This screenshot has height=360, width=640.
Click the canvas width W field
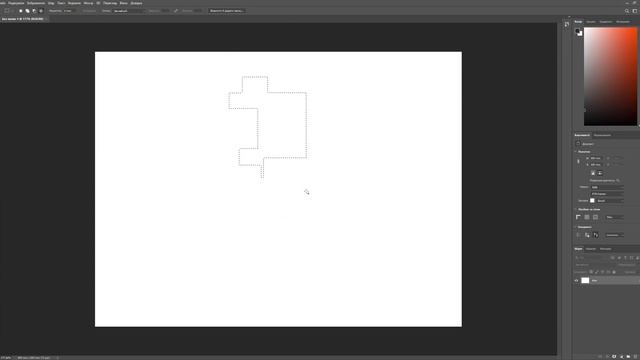pos(596,158)
